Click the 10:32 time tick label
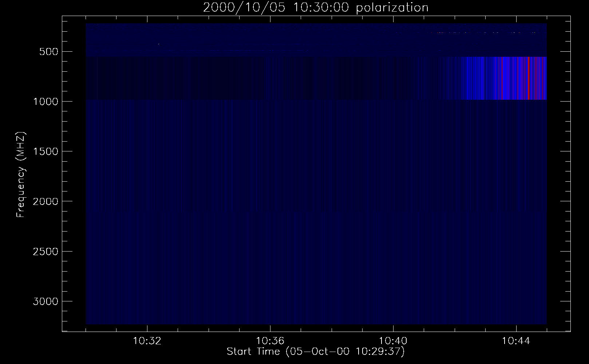 click(147, 341)
